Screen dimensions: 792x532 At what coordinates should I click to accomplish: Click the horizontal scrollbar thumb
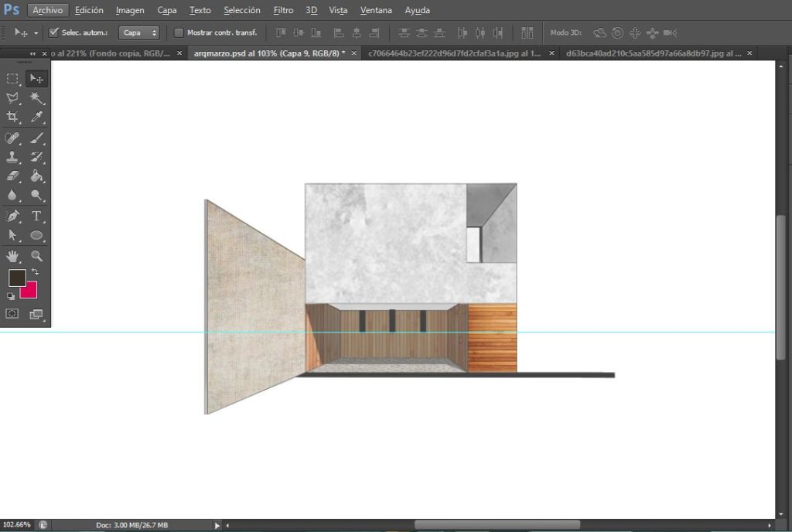click(x=497, y=525)
